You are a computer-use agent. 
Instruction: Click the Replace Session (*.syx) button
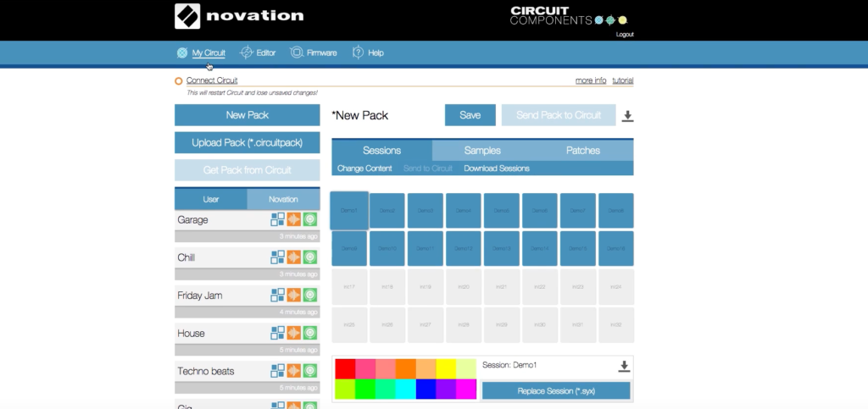(x=556, y=390)
